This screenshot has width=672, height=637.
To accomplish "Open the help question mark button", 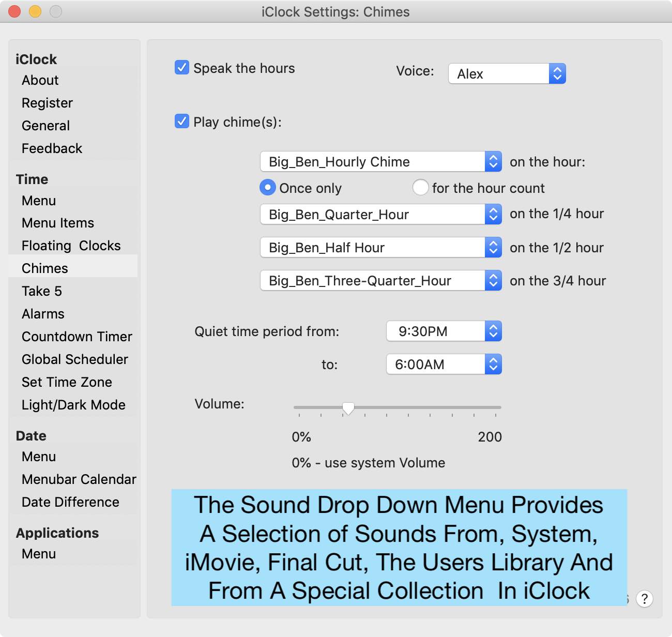I will [644, 599].
